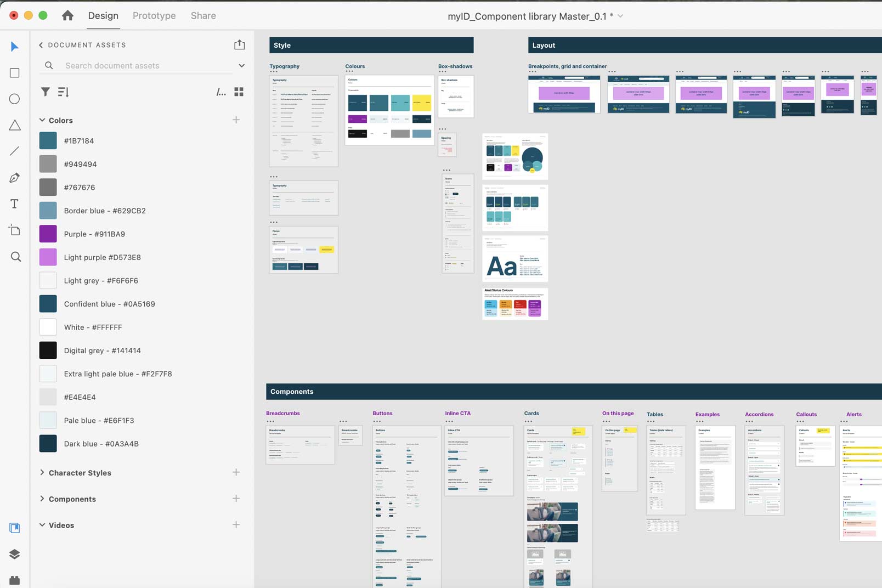Select the Text tool

pyautogui.click(x=14, y=203)
